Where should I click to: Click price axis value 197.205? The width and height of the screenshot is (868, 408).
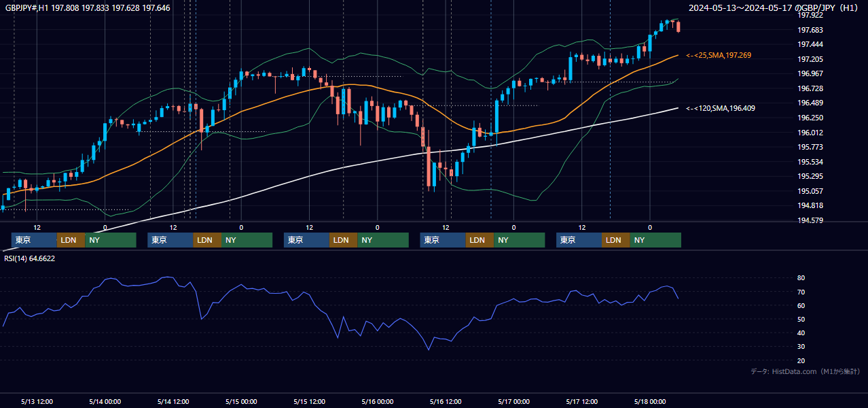tap(810, 59)
